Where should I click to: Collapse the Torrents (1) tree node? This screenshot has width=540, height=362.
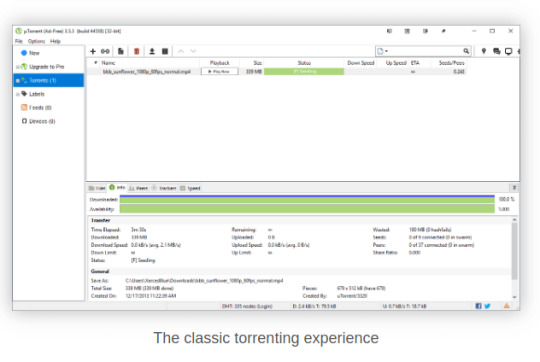point(18,81)
